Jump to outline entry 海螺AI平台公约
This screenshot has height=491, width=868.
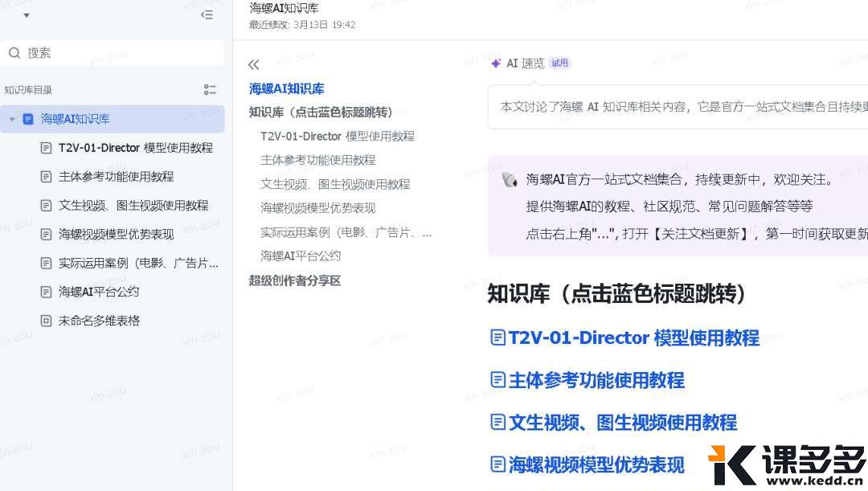(x=301, y=256)
